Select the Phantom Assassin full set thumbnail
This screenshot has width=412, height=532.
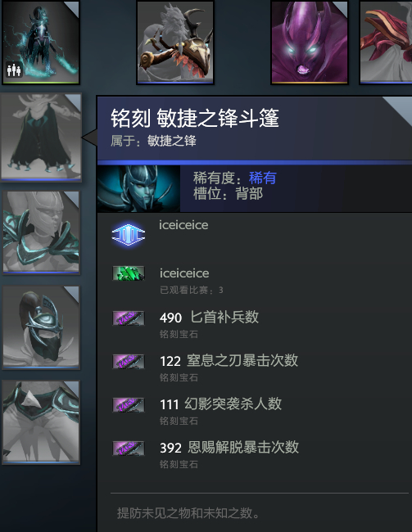tap(41, 42)
